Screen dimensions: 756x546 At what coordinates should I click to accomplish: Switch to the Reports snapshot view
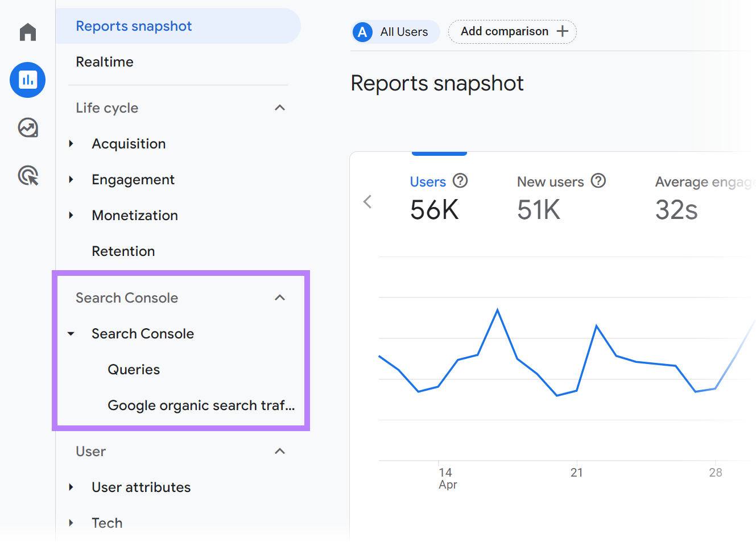tap(134, 26)
